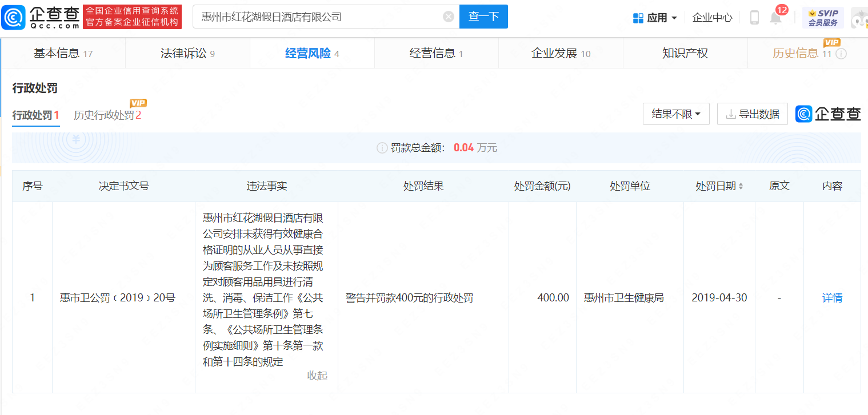Viewport: 868px width, 415px height.
Task: Open SVIP member services badge
Action: [x=823, y=18]
